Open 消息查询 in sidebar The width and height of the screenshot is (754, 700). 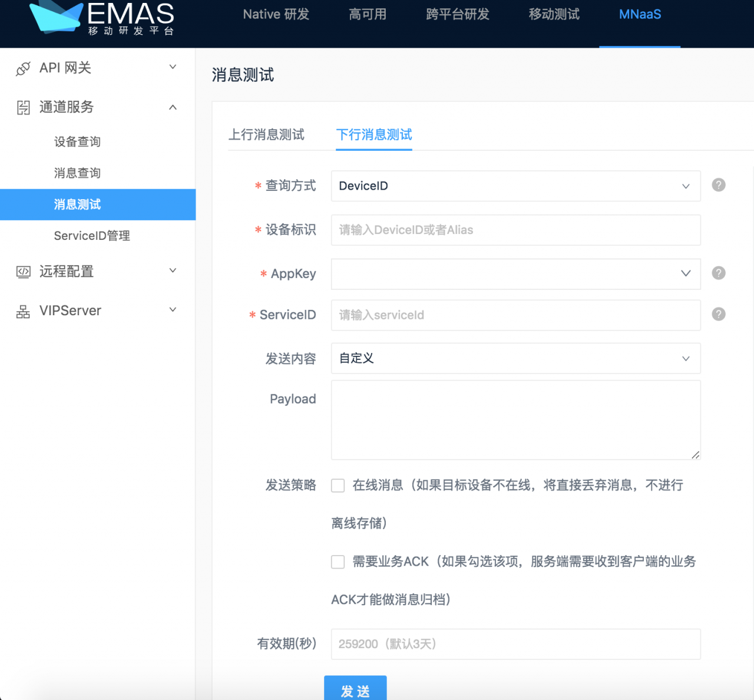(x=77, y=173)
